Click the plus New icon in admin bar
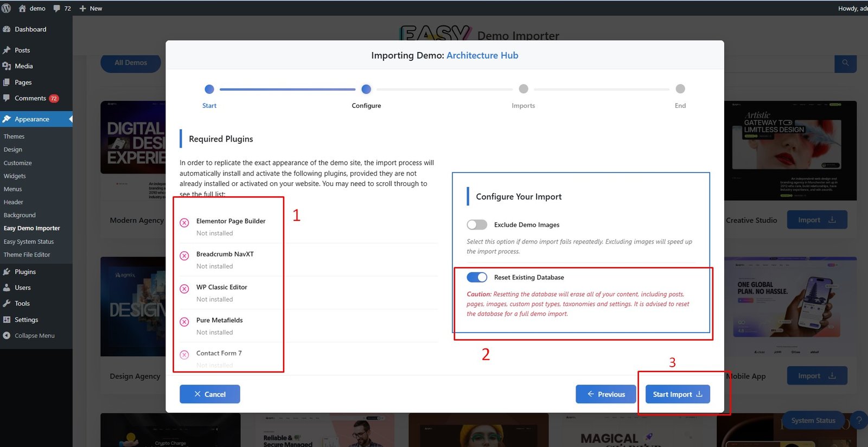The image size is (868, 447). tap(83, 8)
